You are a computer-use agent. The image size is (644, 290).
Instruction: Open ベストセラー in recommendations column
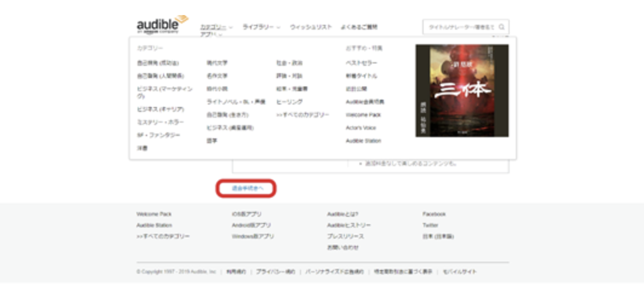(x=362, y=63)
